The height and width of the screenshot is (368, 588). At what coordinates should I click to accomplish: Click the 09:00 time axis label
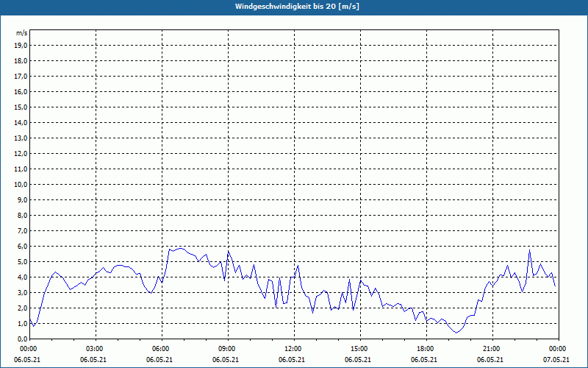pos(226,349)
